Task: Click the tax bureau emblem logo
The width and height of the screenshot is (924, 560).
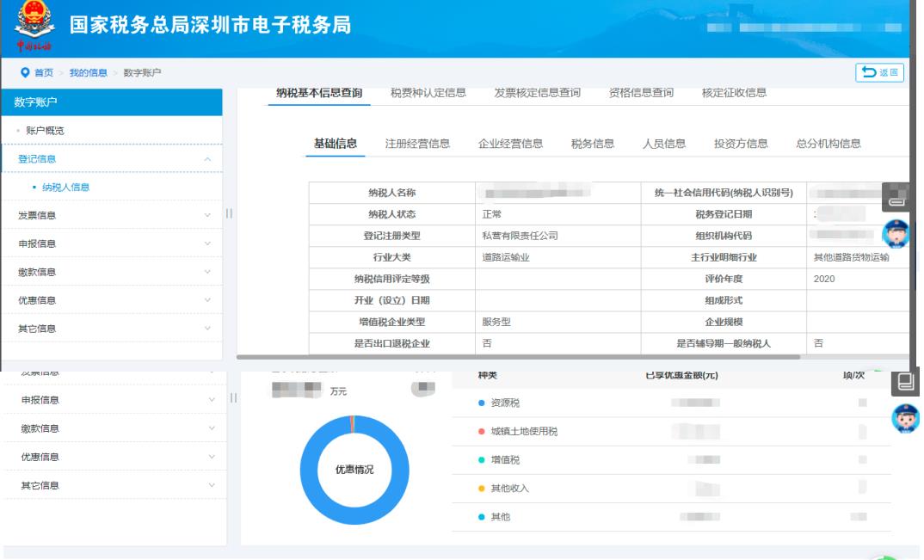Action: click(34, 26)
